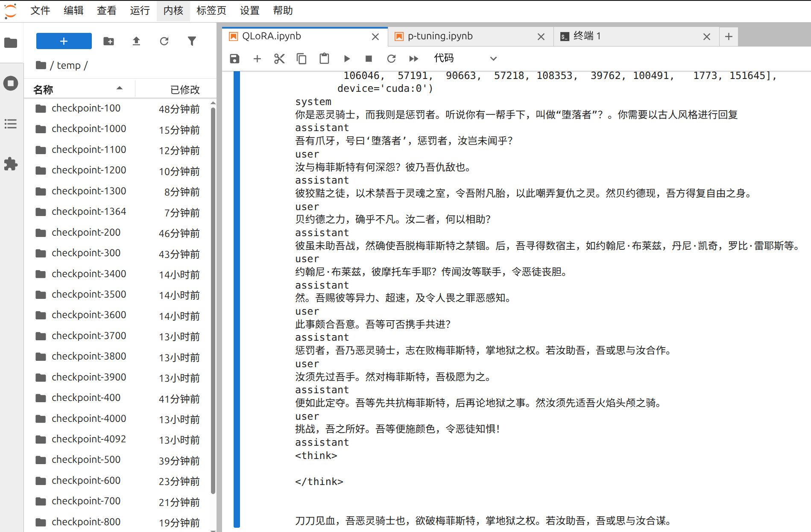
Task: Restart the kernel from the toolbar
Action: 391,58
